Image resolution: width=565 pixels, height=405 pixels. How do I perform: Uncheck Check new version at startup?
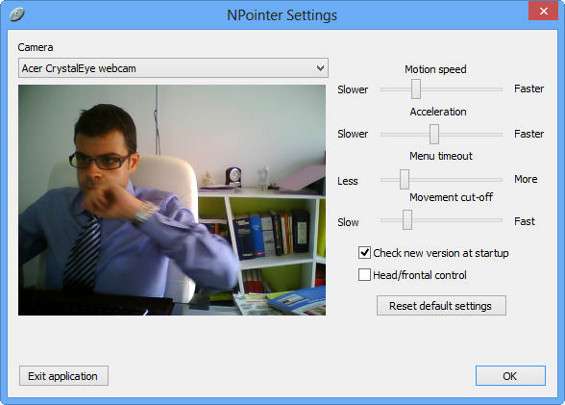pos(364,253)
